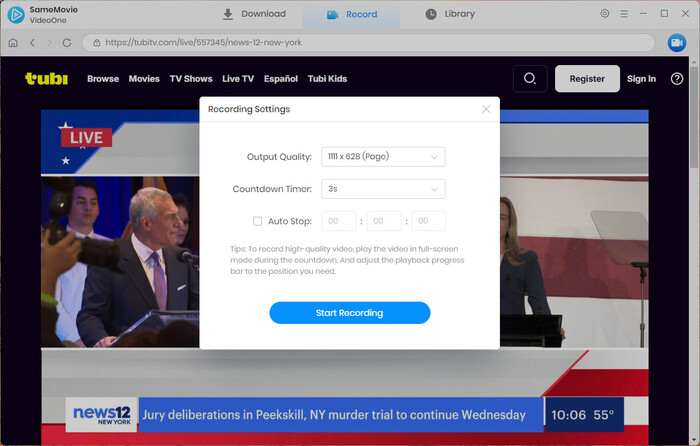Close the Recording Settings dialog
Image resolution: width=700 pixels, height=446 pixels.
click(x=486, y=109)
